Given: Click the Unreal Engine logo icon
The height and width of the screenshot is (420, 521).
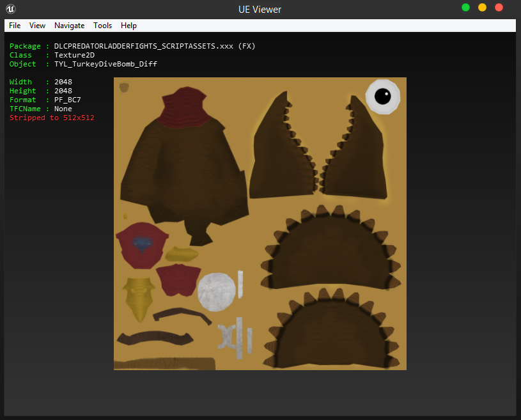Looking at the screenshot, I should point(12,9).
